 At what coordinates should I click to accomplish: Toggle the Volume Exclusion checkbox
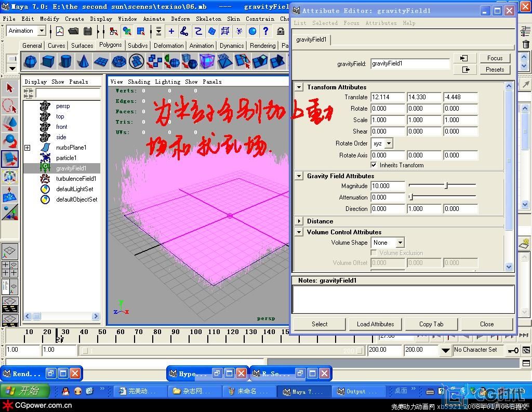point(374,253)
